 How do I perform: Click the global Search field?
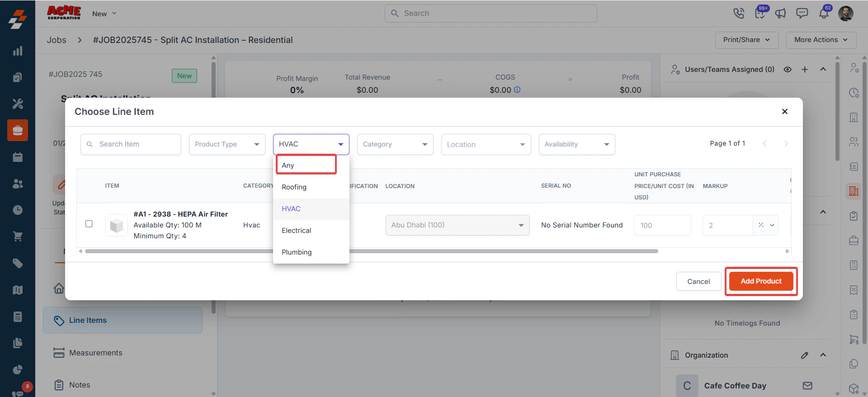pos(491,14)
